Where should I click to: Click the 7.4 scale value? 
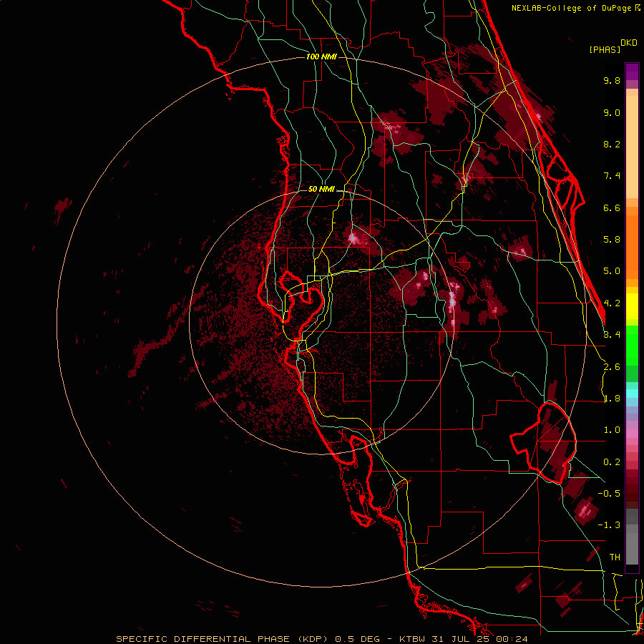612,176
